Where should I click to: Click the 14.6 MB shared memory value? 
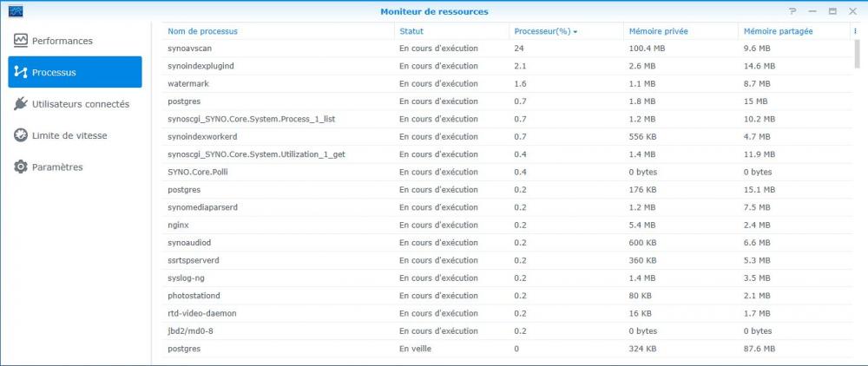coord(759,66)
